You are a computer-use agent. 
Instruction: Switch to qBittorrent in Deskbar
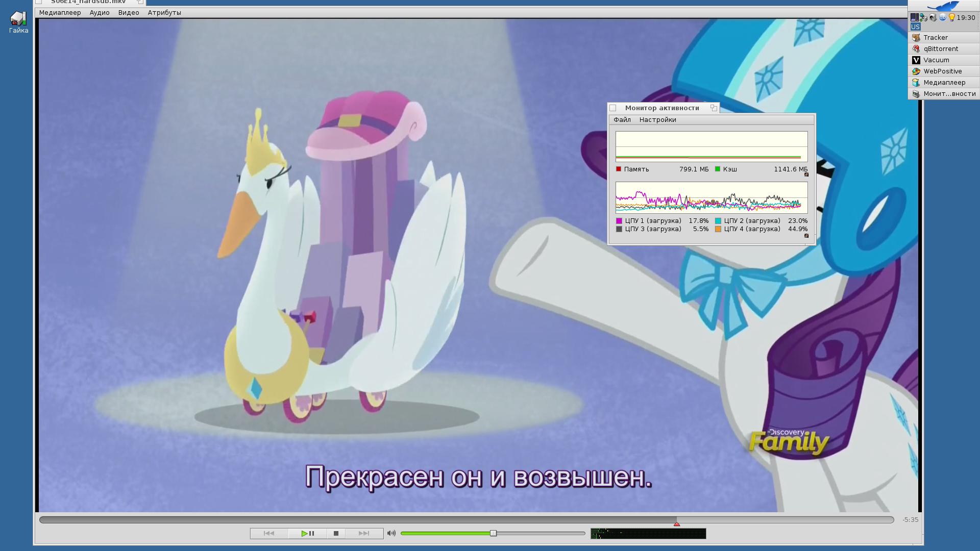tap(944, 49)
